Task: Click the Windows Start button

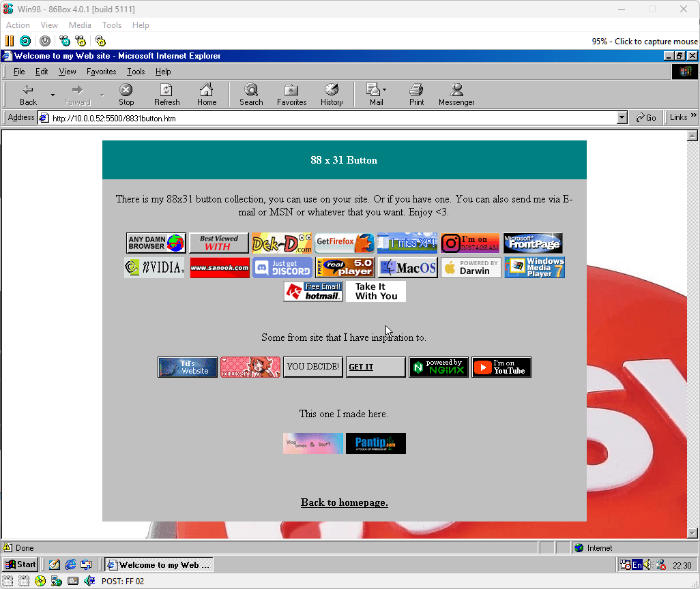Action: [x=20, y=564]
